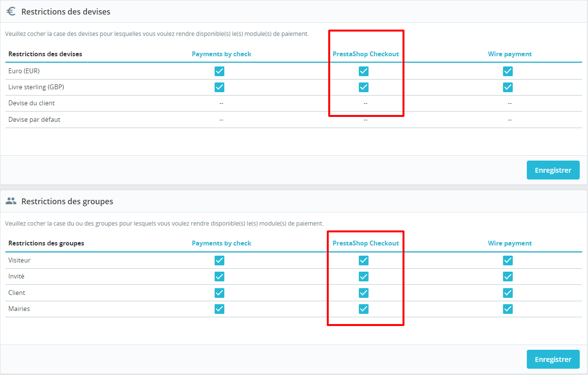Click Payments by check header in groups table
This screenshot has height=375, width=588.
(x=221, y=244)
